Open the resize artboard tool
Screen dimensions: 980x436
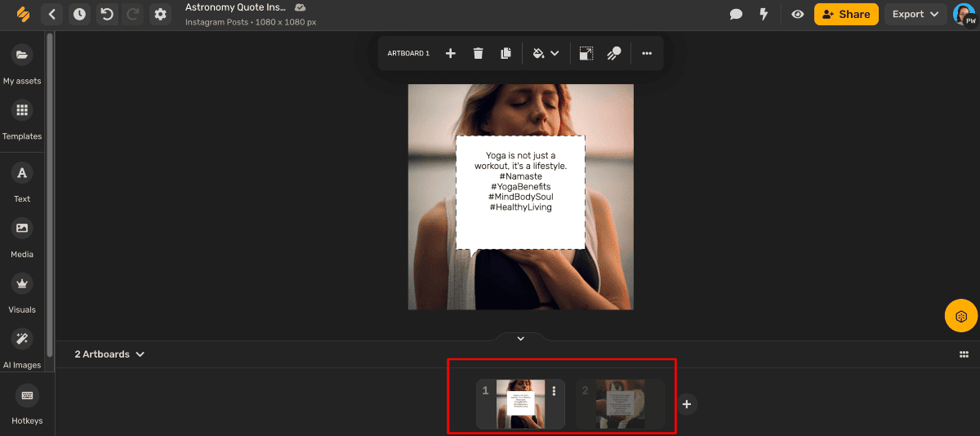click(586, 53)
